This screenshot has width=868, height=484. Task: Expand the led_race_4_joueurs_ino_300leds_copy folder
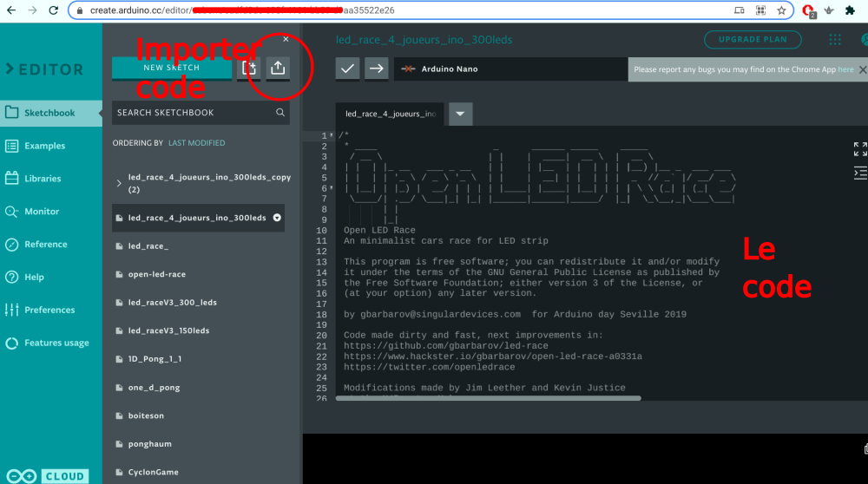click(x=119, y=183)
